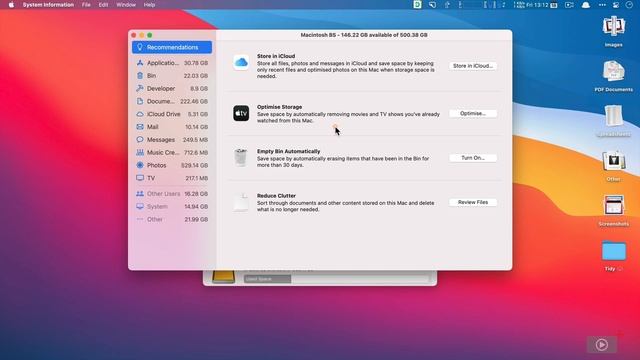Open the Spreadsheets stack on the desktop
The image size is (640, 360).
[x=613, y=116]
